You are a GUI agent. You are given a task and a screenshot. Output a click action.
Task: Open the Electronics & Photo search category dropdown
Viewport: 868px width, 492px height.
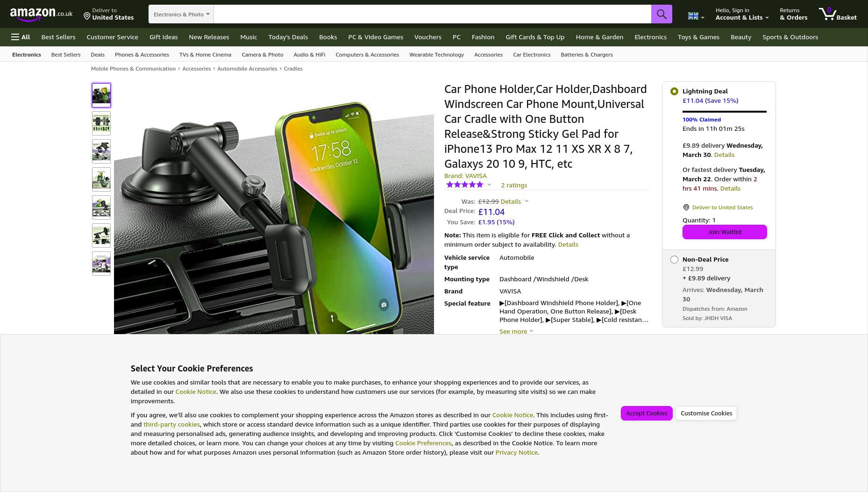click(181, 14)
